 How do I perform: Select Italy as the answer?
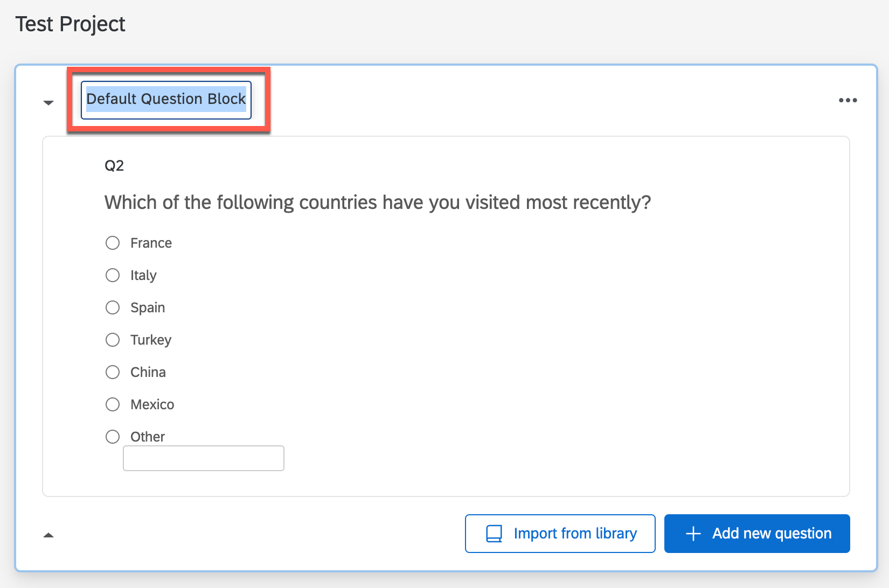(x=113, y=275)
